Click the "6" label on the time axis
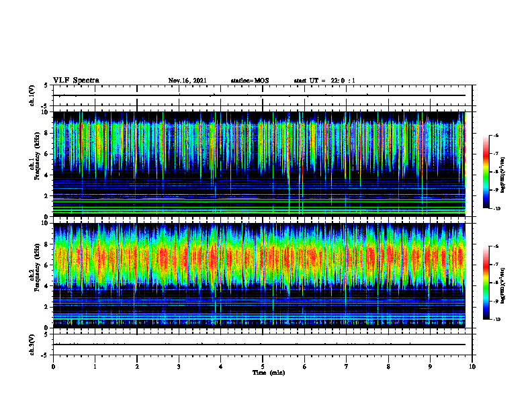This screenshot has width=532, height=411. 305,367
